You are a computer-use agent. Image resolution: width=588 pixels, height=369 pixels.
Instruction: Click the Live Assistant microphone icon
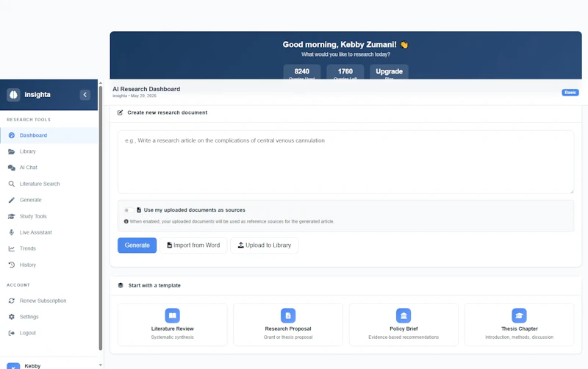coord(12,232)
